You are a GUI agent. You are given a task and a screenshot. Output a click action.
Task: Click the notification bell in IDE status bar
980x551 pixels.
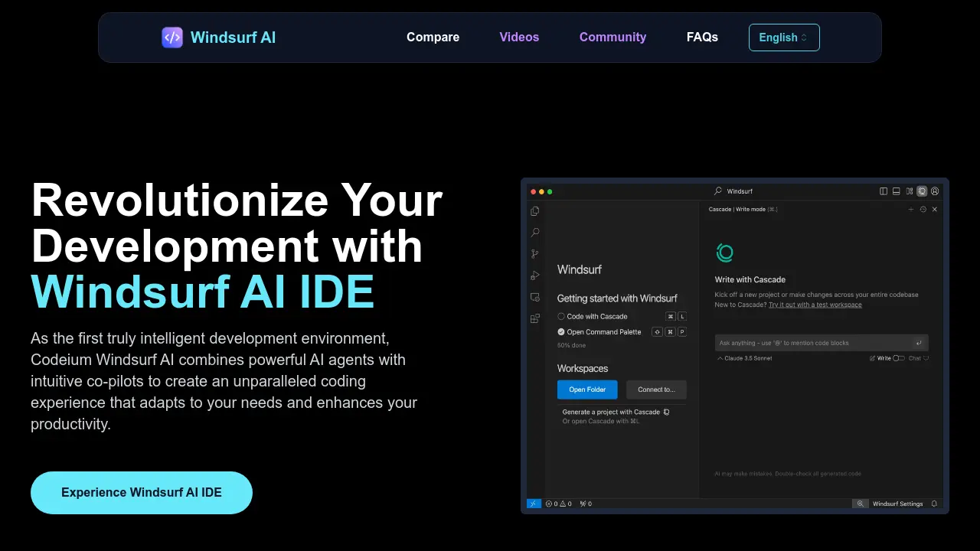click(x=933, y=504)
